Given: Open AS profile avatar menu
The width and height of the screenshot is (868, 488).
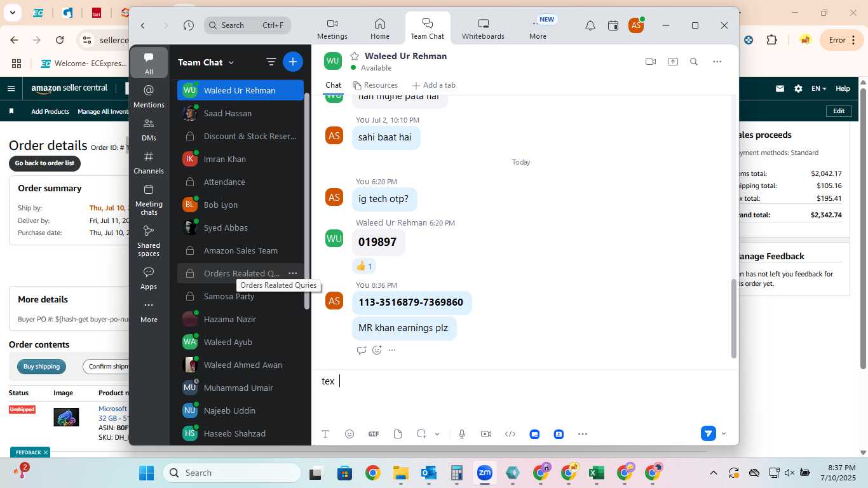Looking at the screenshot, I should pyautogui.click(x=636, y=25).
